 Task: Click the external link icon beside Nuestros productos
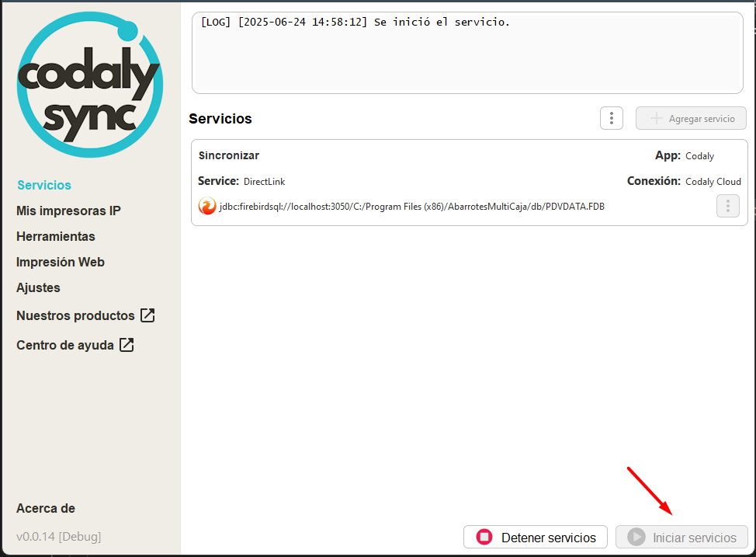147,315
